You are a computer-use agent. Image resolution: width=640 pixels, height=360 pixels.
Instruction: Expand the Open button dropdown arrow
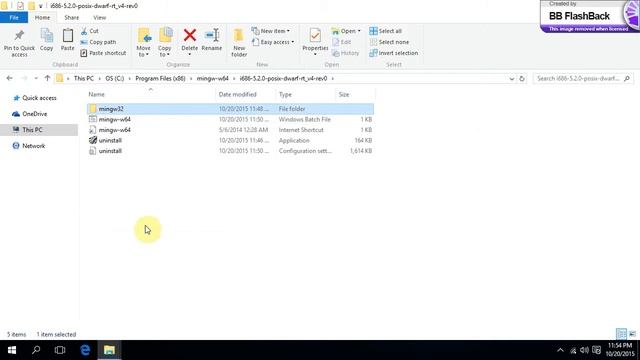tap(359, 31)
